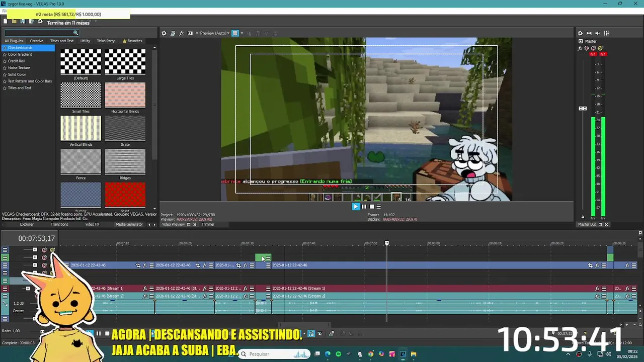
Task: Click the timecode display 00:07:53,17
Action: [37, 238]
